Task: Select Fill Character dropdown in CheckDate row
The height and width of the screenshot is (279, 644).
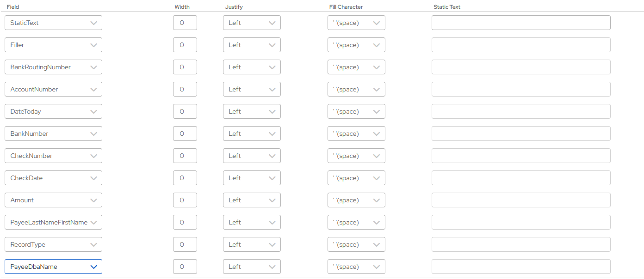Action: [x=356, y=178]
